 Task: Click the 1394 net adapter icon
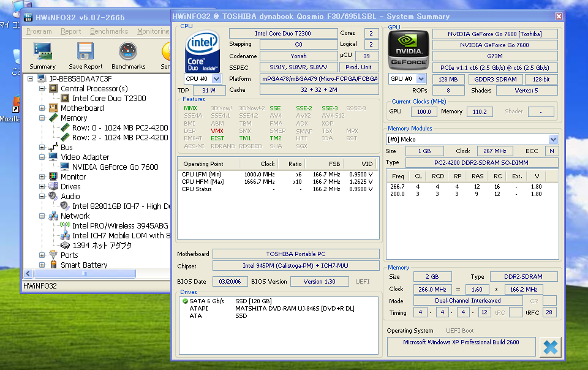(65, 245)
